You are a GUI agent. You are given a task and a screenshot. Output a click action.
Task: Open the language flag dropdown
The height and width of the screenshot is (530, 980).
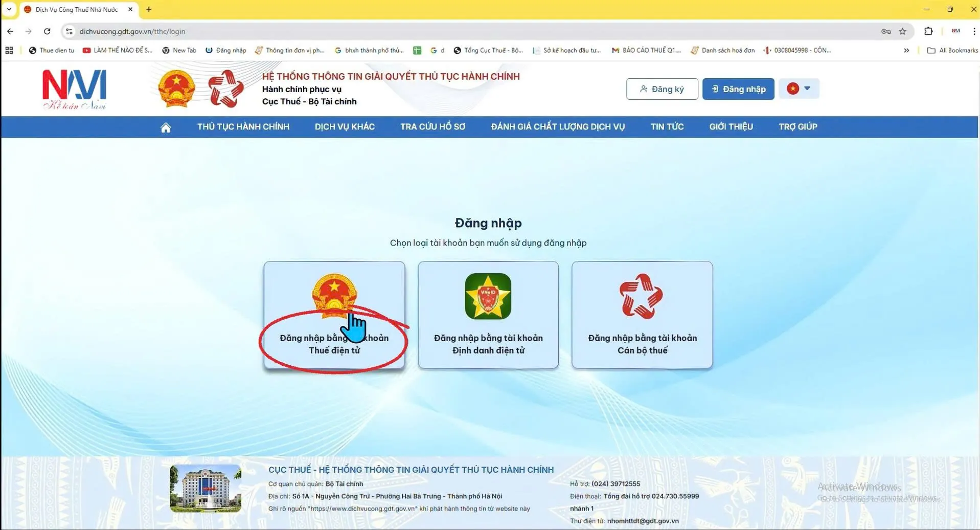799,89
